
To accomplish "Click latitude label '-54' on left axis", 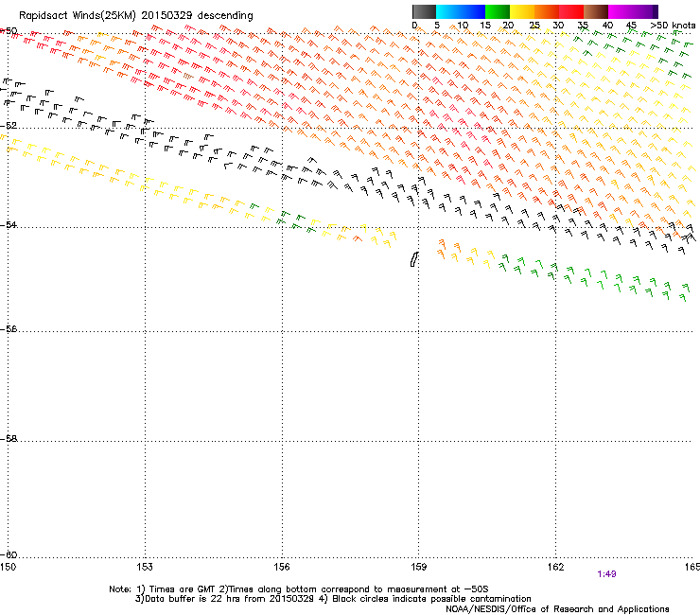I will 9,224.
